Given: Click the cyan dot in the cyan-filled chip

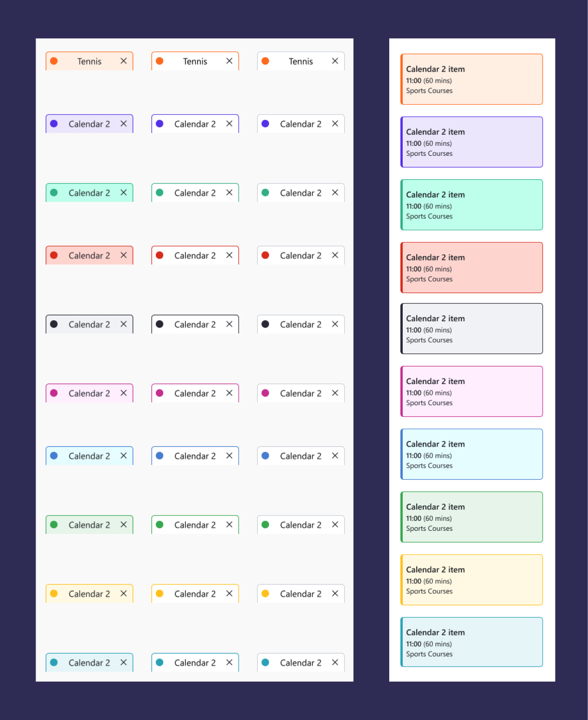Looking at the screenshot, I should point(54,662).
